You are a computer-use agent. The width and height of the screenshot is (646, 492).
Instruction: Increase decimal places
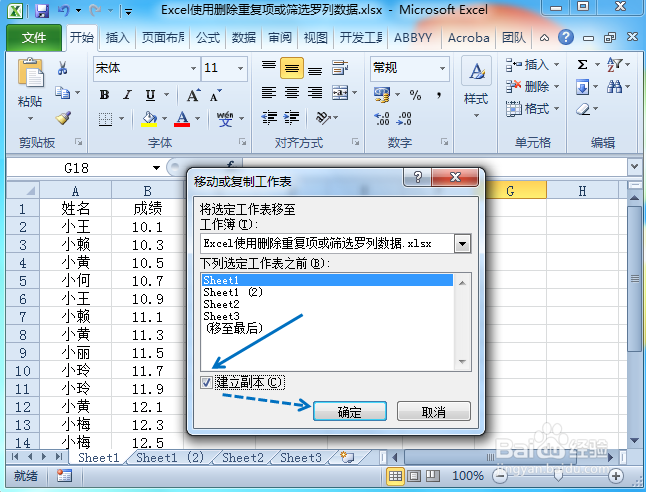tap(382, 119)
